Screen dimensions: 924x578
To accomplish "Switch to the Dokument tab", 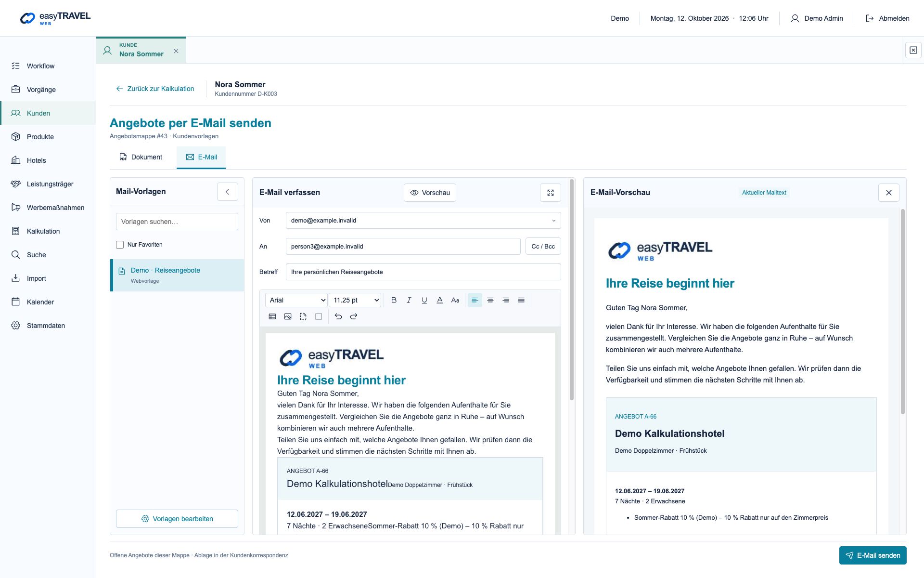I will point(141,157).
